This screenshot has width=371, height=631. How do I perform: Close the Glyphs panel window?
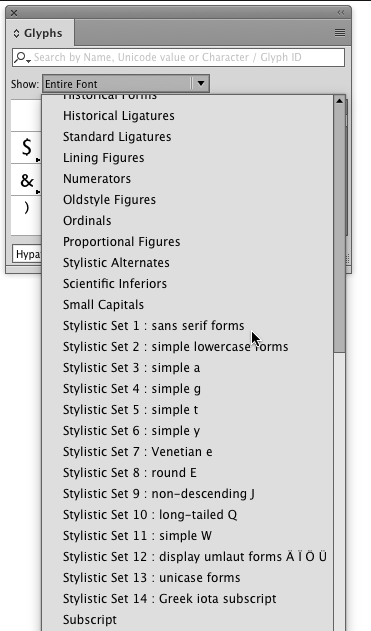[x=14, y=13]
